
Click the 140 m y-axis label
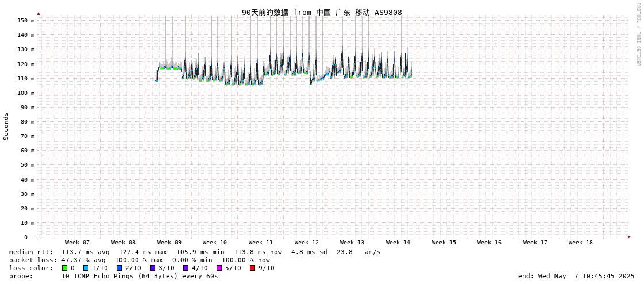coord(26,35)
